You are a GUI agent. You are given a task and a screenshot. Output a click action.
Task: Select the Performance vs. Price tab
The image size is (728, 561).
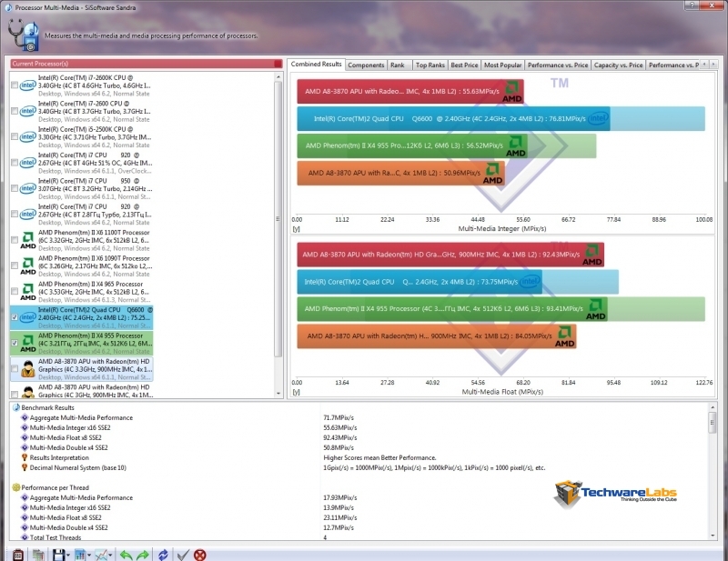557,65
